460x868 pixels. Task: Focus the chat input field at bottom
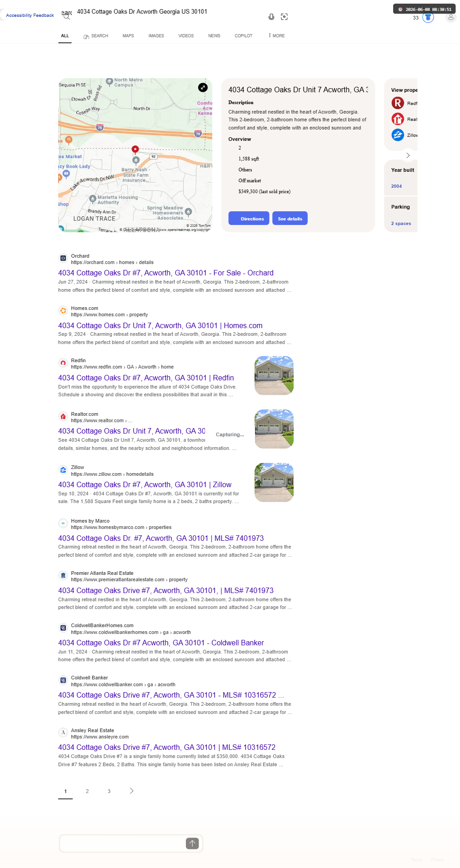[x=123, y=843]
